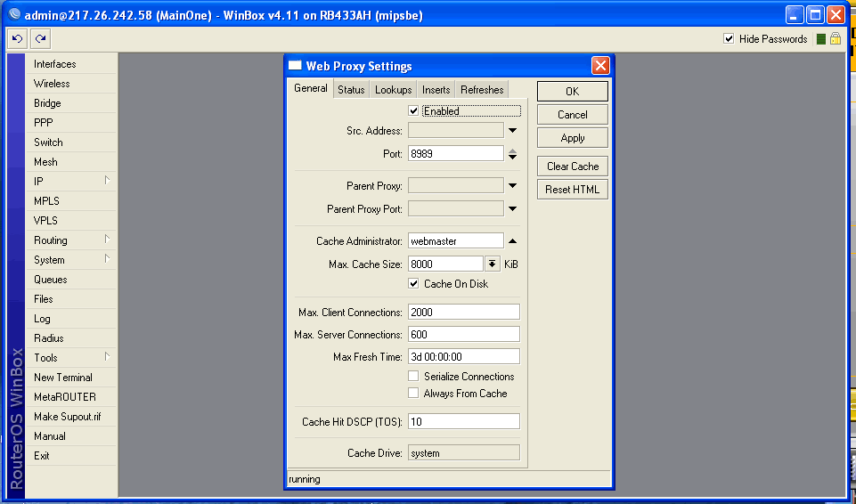This screenshot has height=504, width=856.
Task: Click the Port field up/down stepper
Action: coord(512,154)
